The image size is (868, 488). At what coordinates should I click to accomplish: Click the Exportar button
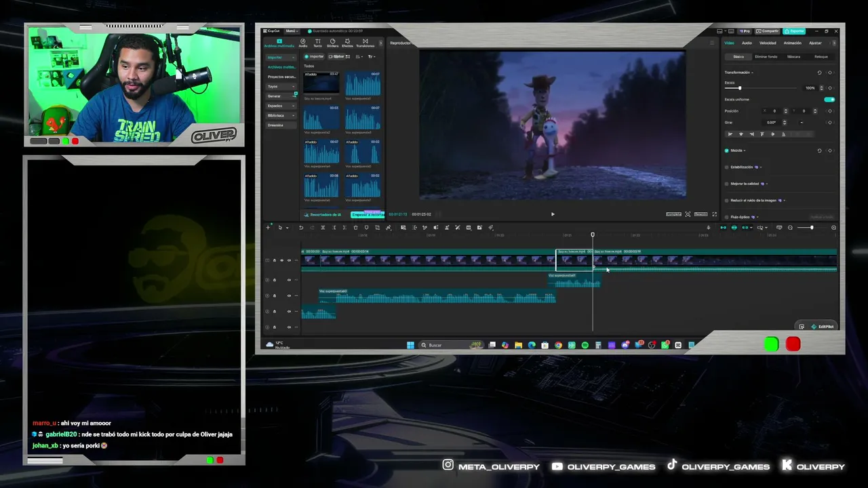click(x=794, y=31)
